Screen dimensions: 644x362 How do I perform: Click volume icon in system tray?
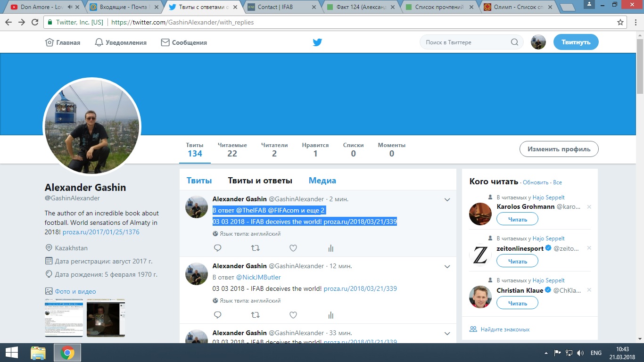[580, 353]
